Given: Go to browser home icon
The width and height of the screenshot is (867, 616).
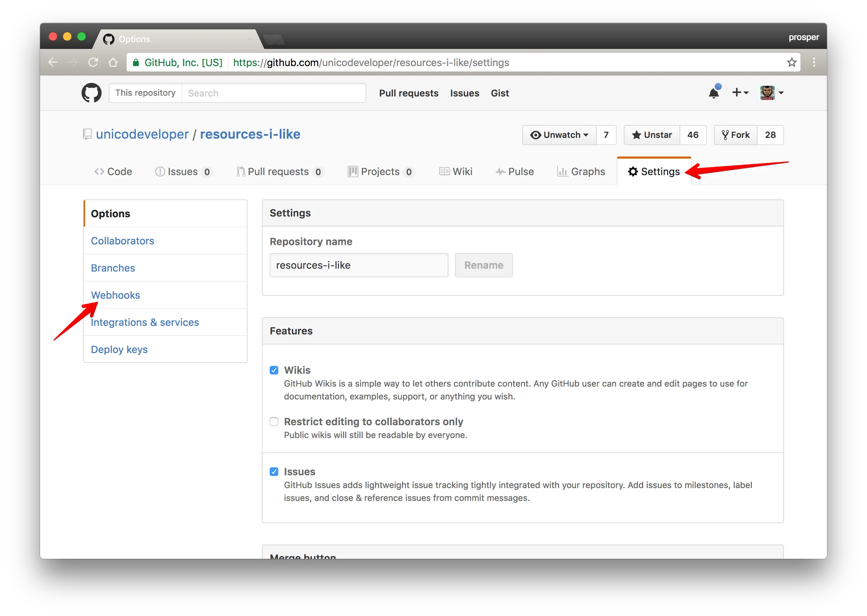Looking at the screenshot, I should tap(113, 62).
